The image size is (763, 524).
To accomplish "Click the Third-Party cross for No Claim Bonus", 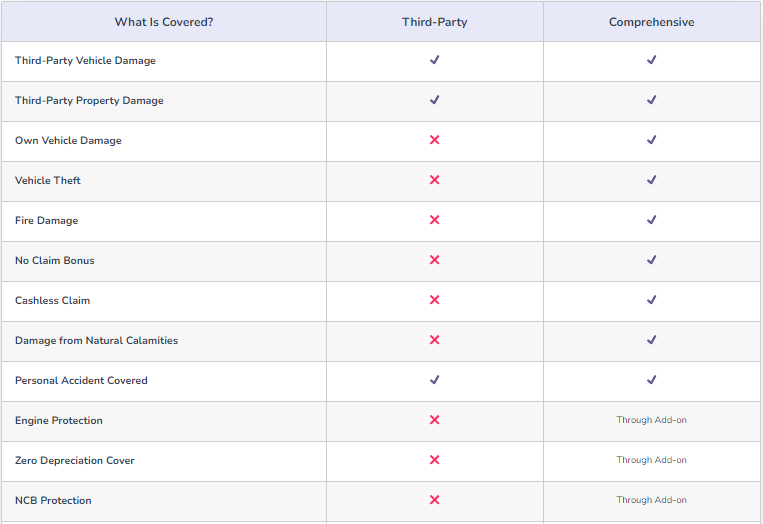I will pyautogui.click(x=434, y=260).
